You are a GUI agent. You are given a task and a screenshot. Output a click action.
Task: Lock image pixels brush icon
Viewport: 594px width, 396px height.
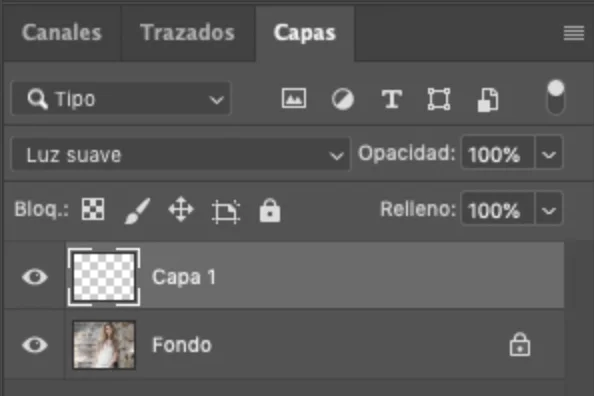click(x=137, y=211)
